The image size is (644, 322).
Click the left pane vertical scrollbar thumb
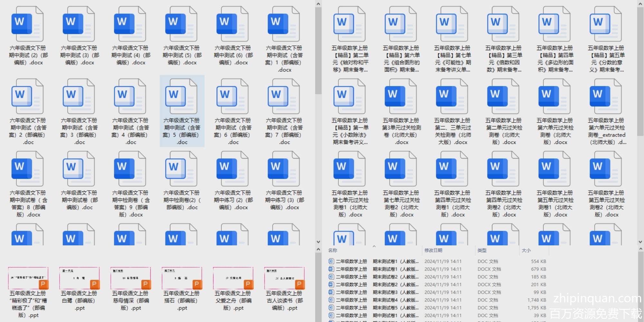(x=318, y=52)
